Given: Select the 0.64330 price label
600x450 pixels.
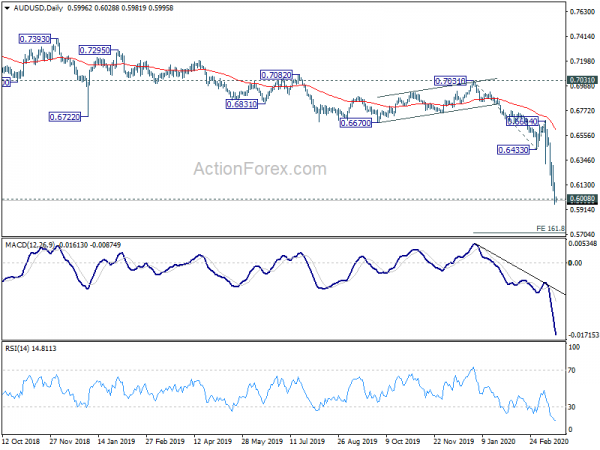Looking at the screenshot, I should (514, 150).
